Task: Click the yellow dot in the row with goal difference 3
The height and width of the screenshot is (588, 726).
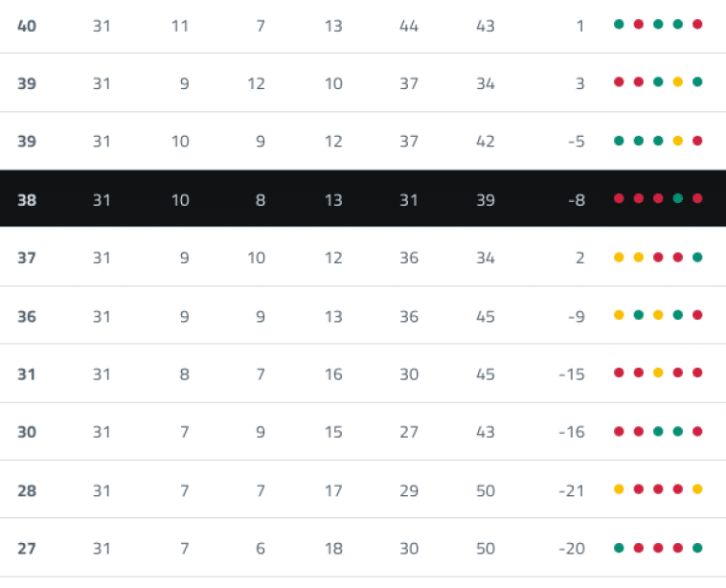Action: pos(678,82)
